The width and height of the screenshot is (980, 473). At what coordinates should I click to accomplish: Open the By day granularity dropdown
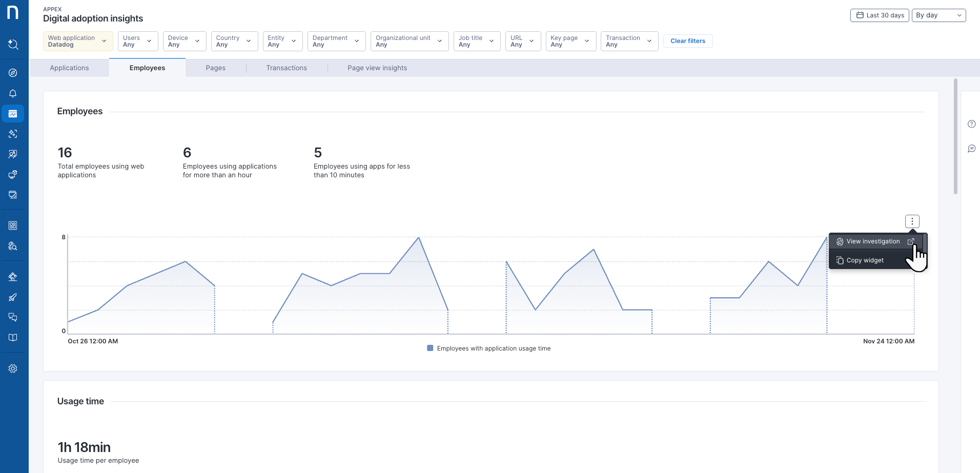(938, 15)
